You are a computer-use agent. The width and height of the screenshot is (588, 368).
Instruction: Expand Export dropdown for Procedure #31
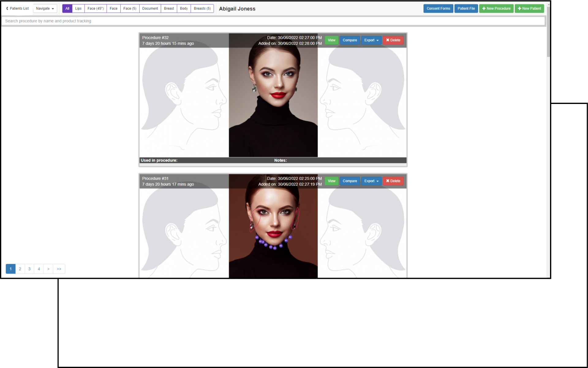pyautogui.click(x=371, y=181)
